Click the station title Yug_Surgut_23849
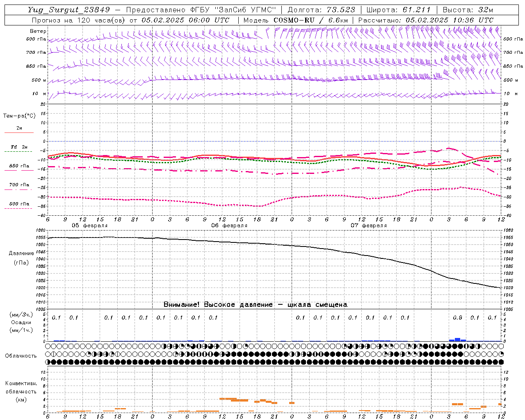Viewport: 525px width, 420px height. pyautogui.click(x=69, y=10)
